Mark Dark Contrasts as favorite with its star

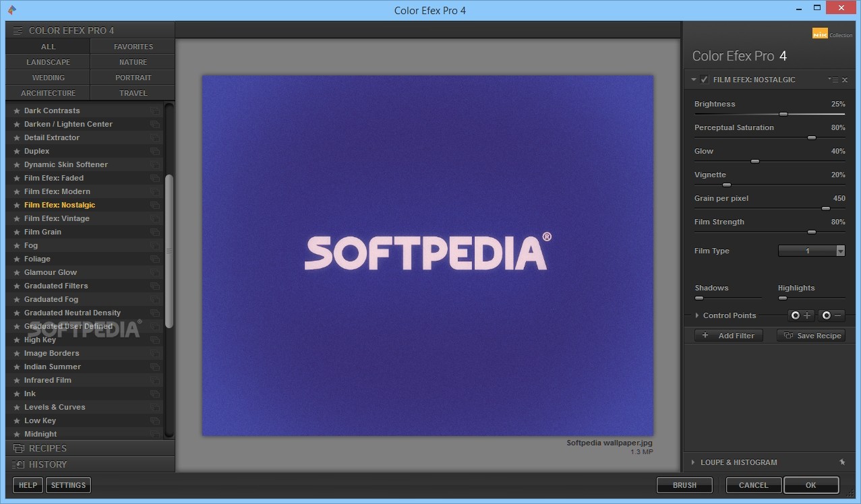tap(17, 111)
